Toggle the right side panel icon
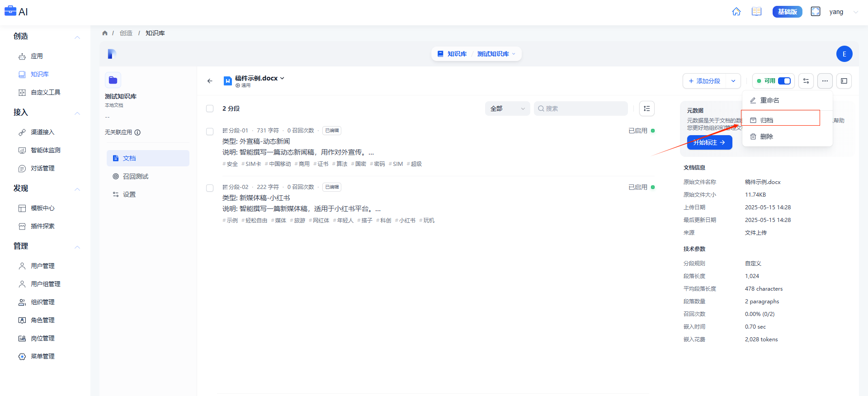Image resolution: width=868 pixels, height=396 pixels. [844, 81]
